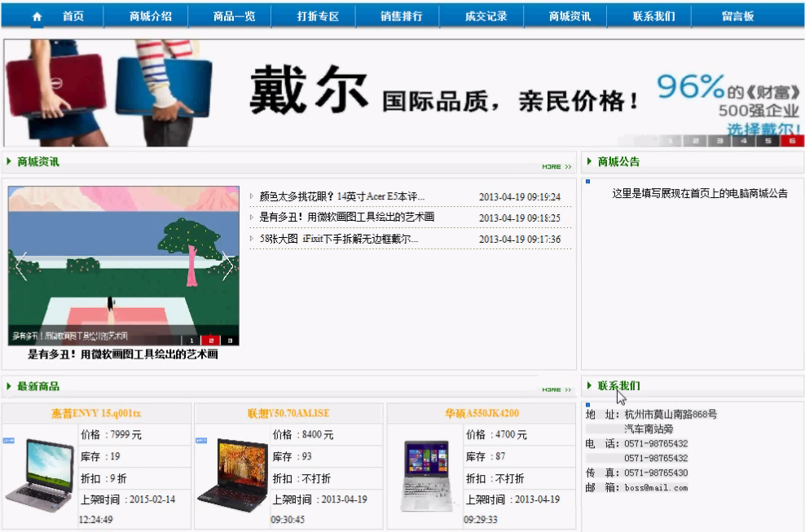Open news article 58张大图 iFixit下手拆解
This screenshot has width=805, height=532.
339,239
